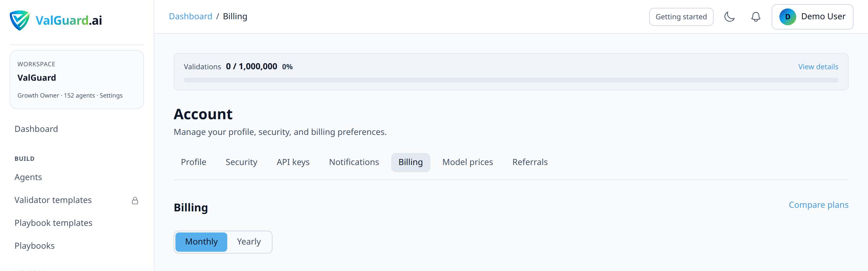868x271 pixels.
Task: Open the Notifications tab
Action: point(354,162)
